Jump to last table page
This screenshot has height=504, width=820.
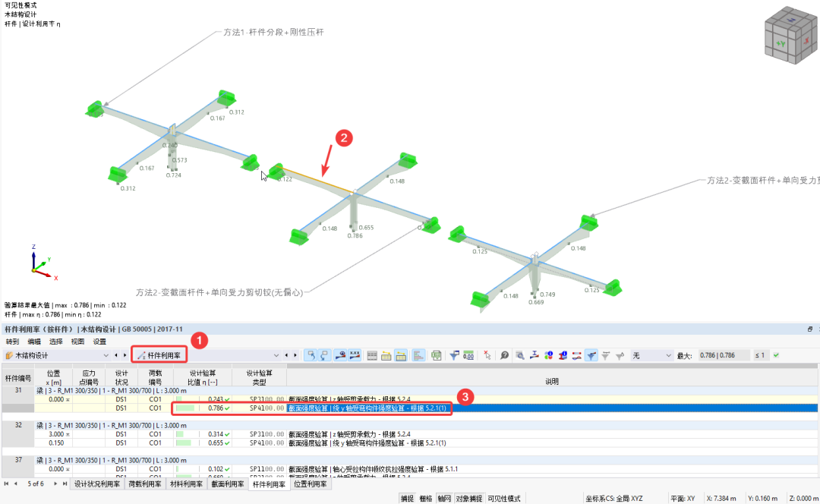(x=65, y=484)
